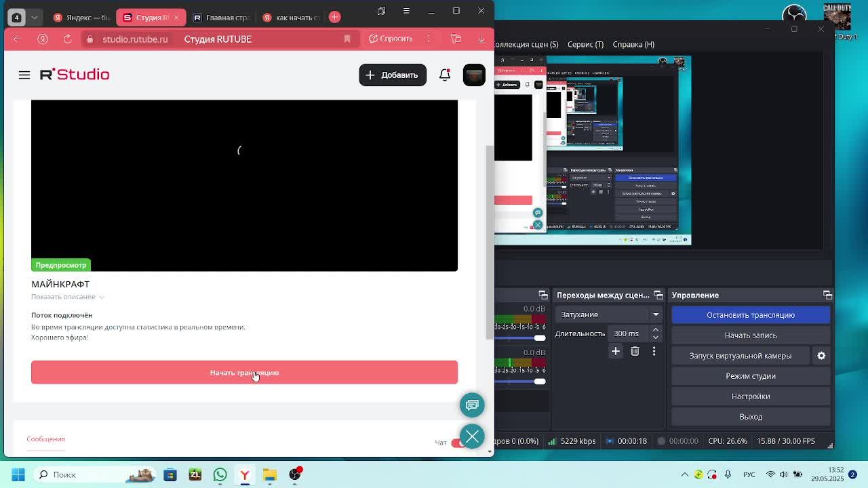868x488 pixels.
Task: Open the Затухание transition dropdown in OBS
Action: (609, 314)
